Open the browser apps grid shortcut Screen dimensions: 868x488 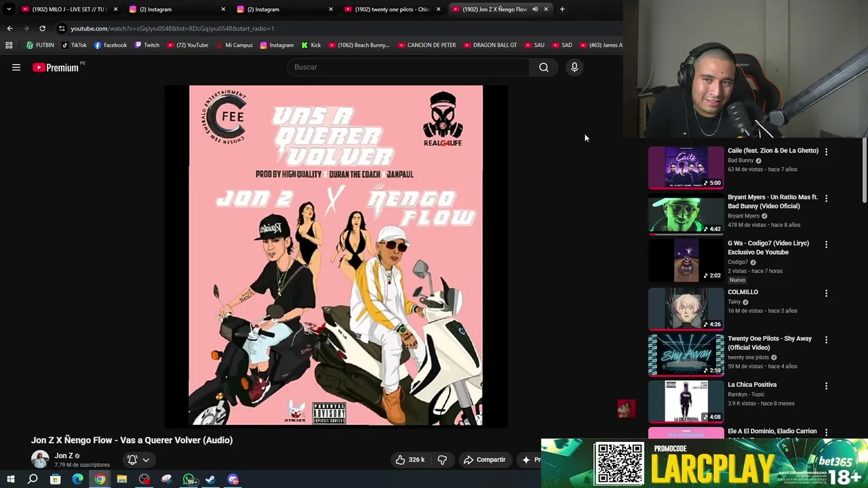tap(9, 45)
